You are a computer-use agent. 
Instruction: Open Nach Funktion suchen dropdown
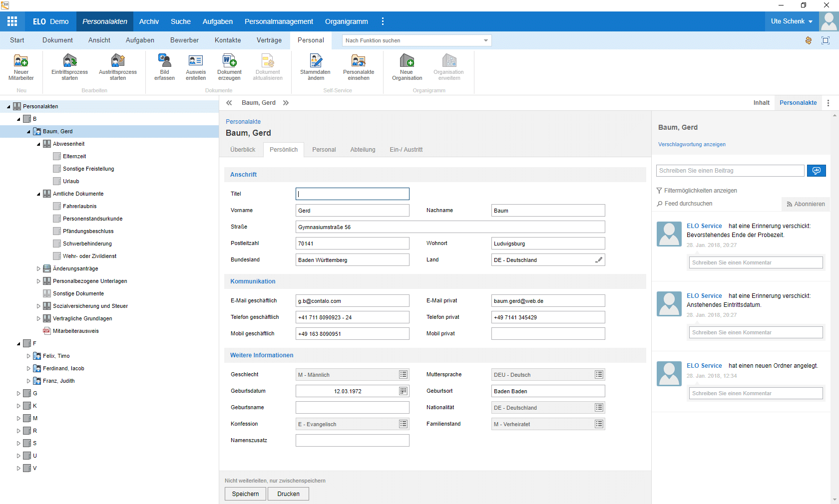[x=486, y=40]
